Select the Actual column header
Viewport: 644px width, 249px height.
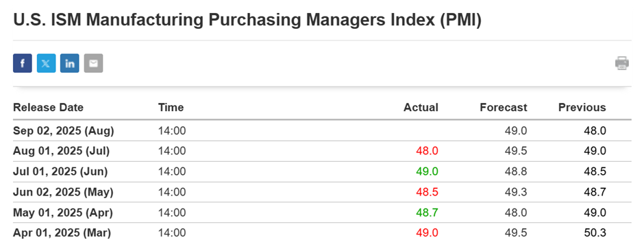pos(421,108)
